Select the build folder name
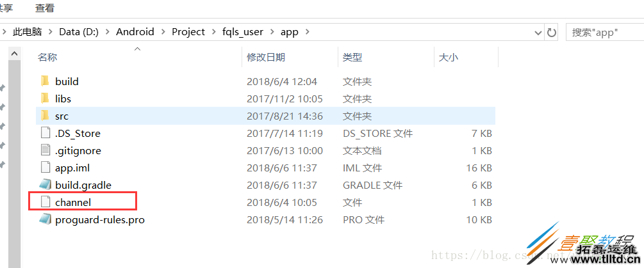 pos(67,81)
